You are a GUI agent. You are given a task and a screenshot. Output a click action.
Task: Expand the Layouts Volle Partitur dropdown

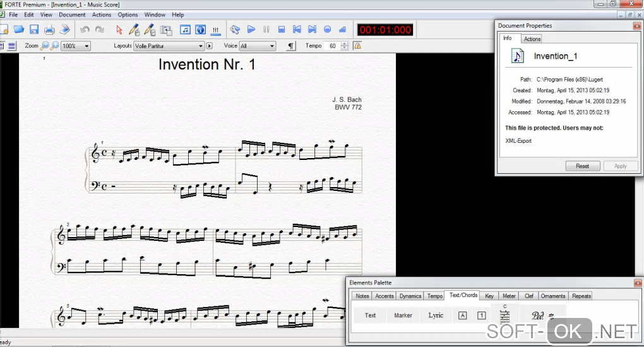tap(201, 46)
